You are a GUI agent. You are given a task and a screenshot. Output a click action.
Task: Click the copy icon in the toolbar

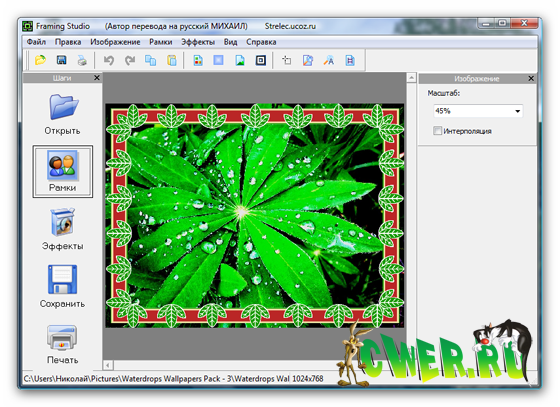click(150, 60)
